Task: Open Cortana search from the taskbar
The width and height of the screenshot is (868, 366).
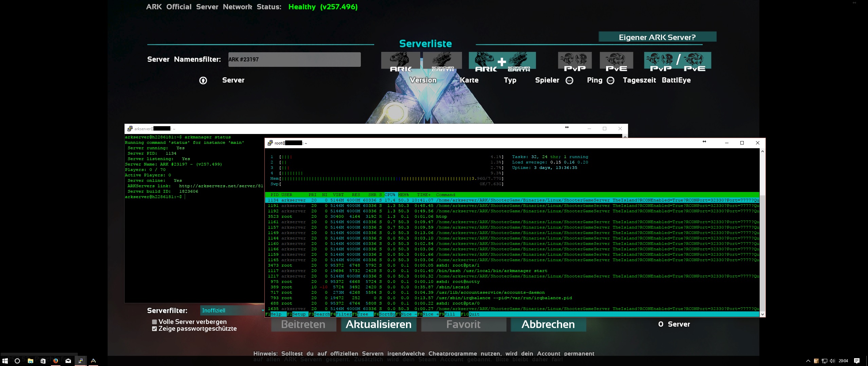Action: 17,361
